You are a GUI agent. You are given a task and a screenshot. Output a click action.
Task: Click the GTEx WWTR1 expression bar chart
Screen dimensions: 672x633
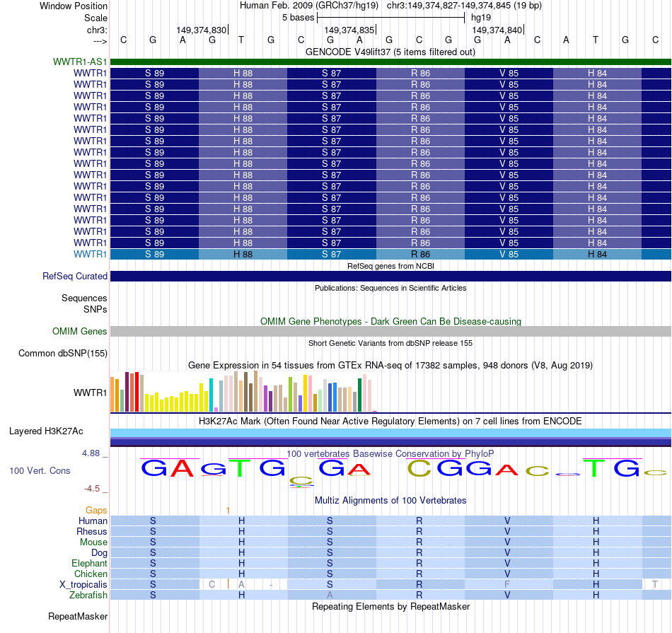243,392
